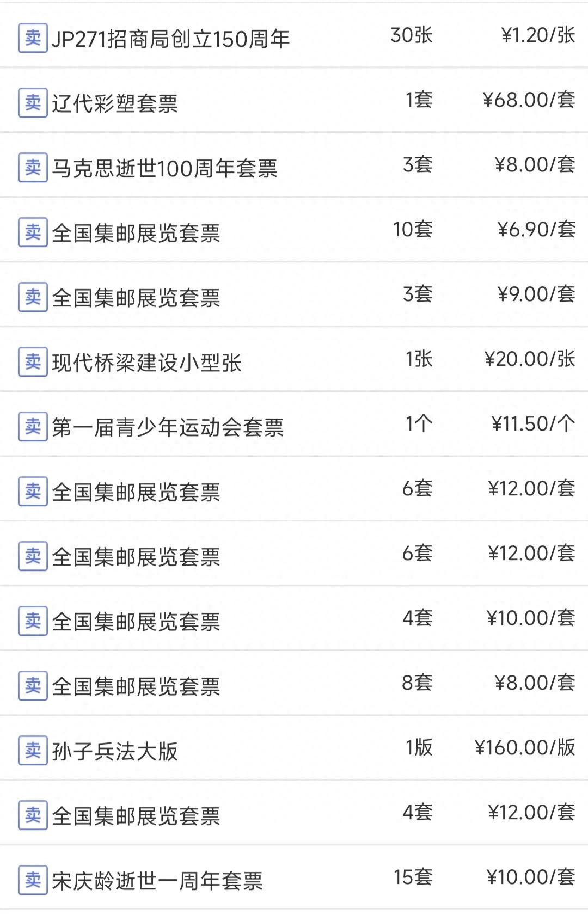Open the 孙子兵法大版 listing
The height and width of the screenshot is (915, 588).
coord(115,751)
